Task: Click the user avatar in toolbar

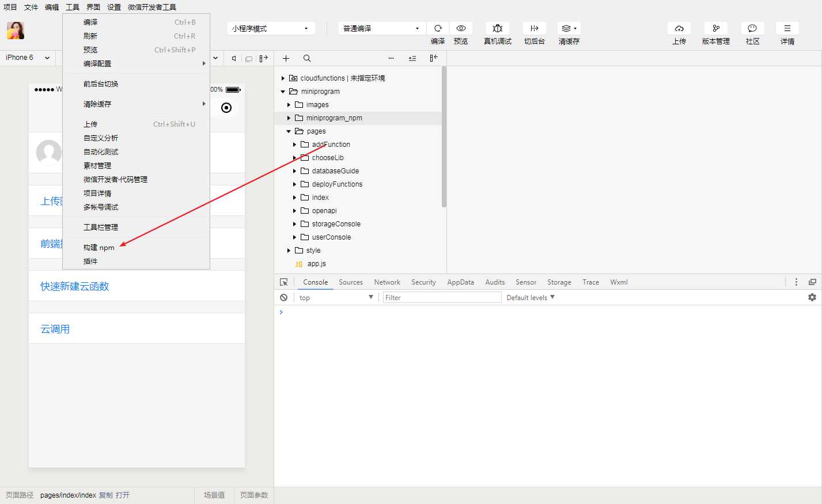Action: pos(16,31)
